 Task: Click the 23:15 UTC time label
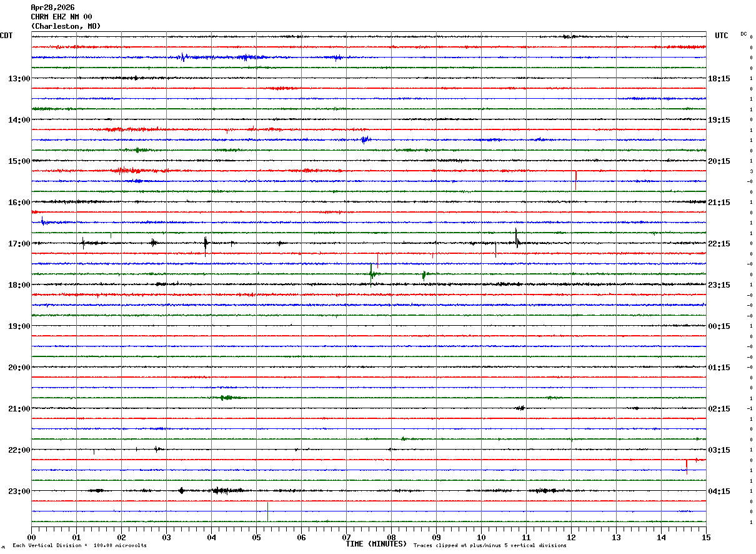coord(719,285)
